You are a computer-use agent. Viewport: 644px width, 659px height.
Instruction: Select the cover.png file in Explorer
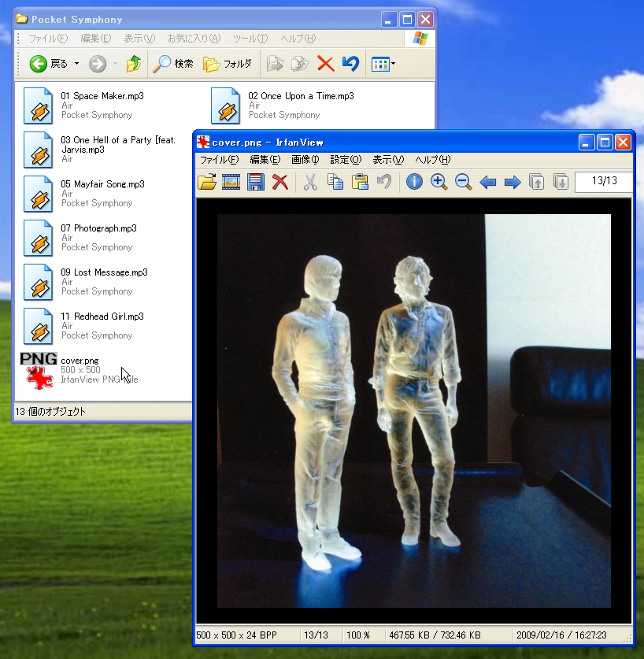point(79,370)
